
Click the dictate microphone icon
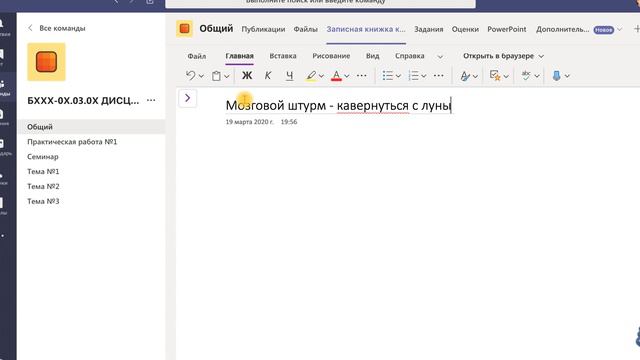pos(556,76)
